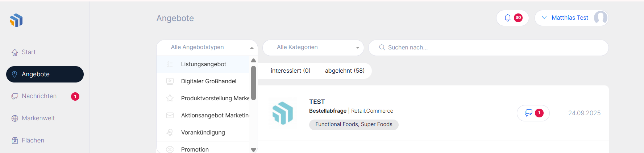This screenshot has height=153, width=644.
Task: Click the user avatar icon
Action: 601,18
